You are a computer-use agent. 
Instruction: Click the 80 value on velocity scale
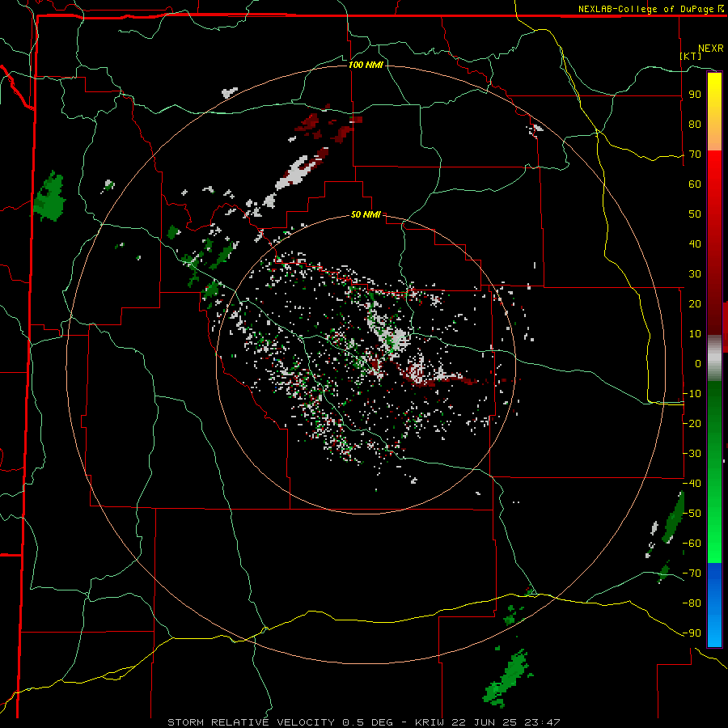[x=695, y=124]
